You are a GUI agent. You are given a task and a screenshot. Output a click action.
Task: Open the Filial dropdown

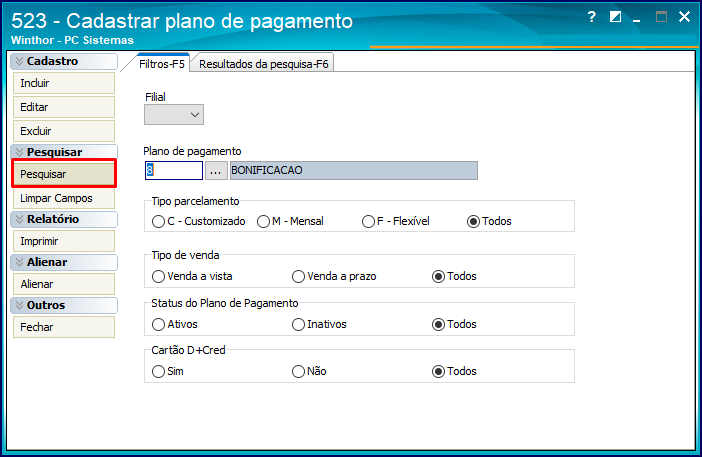click(174, 115)
